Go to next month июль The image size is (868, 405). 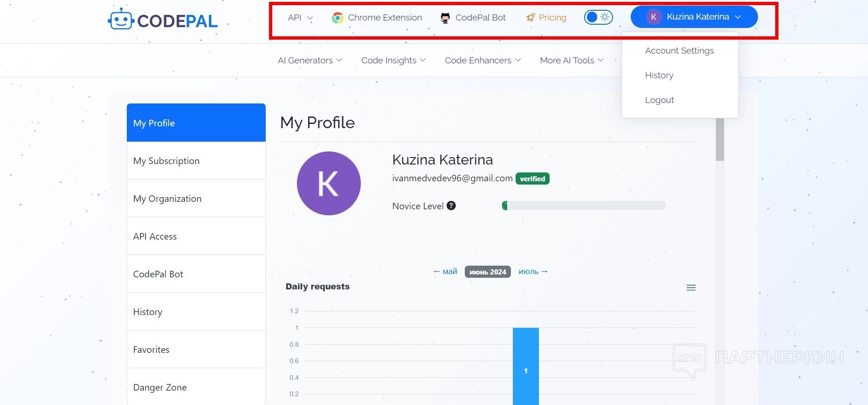[533, 271]
